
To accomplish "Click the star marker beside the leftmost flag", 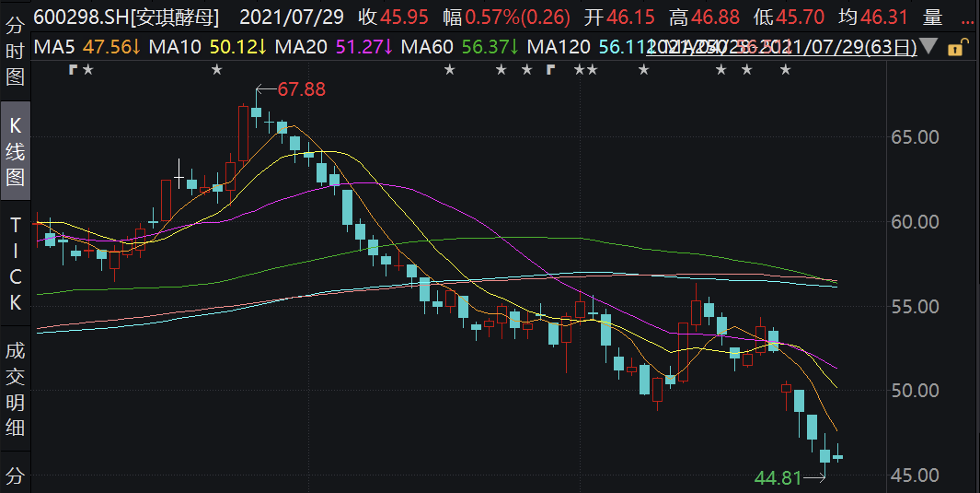I will (88, 68).
